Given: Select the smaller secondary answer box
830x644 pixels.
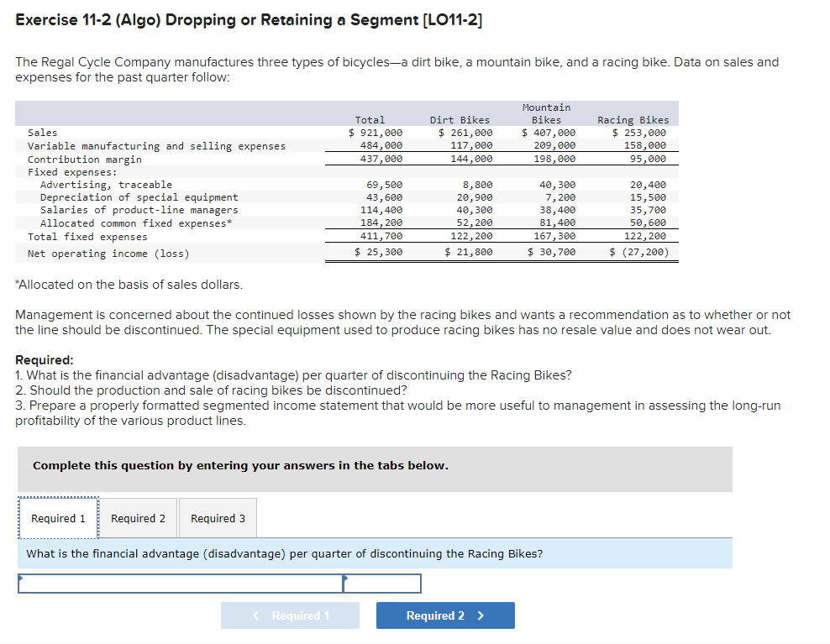Looking at the screenshot, I should pyautogui.click(x=382, y=583).
